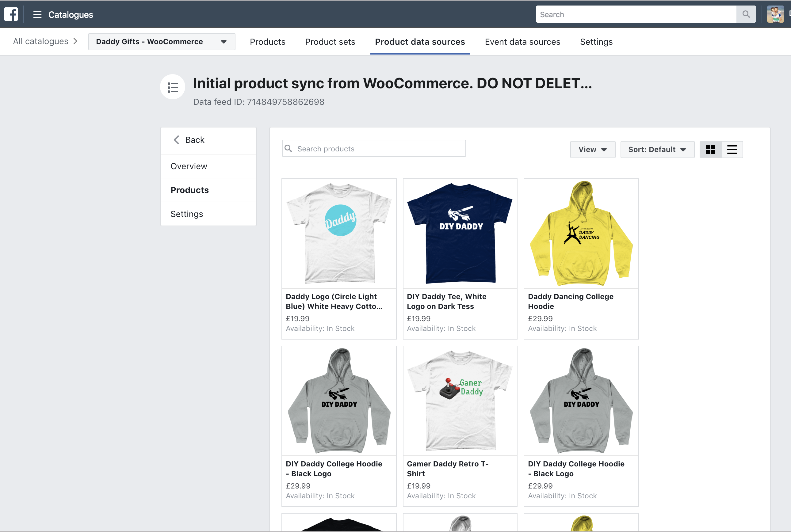Open the Sort: Default dropdown

point(657,150)
